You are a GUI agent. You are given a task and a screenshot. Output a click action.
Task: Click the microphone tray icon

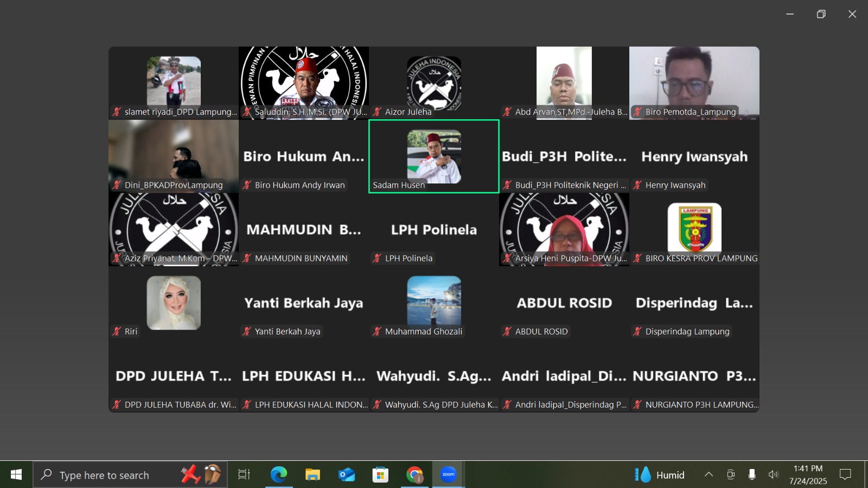[x=752, y=475]
